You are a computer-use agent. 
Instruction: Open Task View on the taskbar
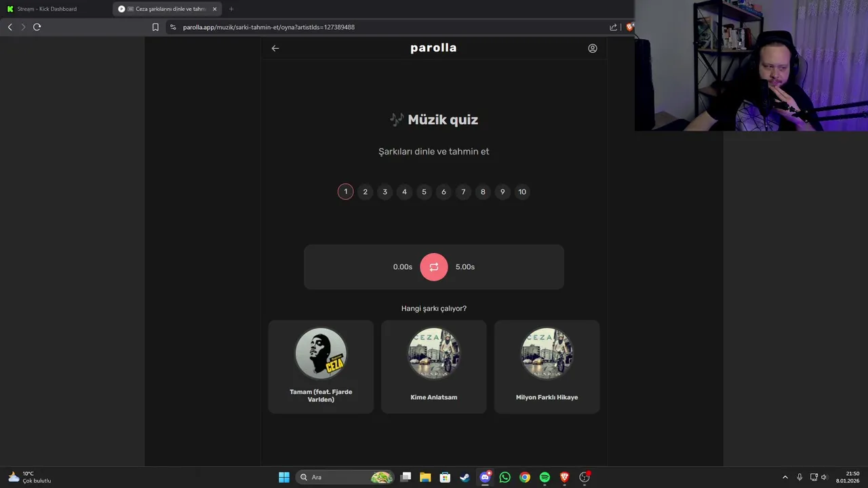406,477
